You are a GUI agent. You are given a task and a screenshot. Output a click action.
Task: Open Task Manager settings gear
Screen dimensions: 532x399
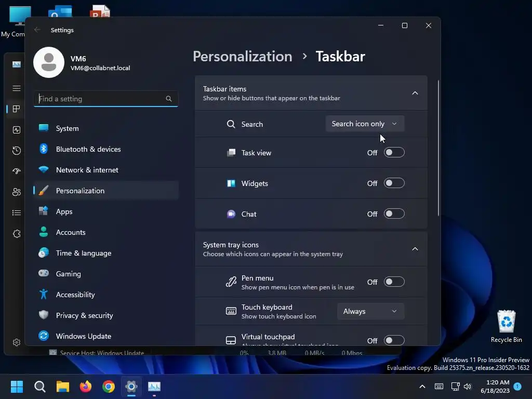(x=16, y=342)
